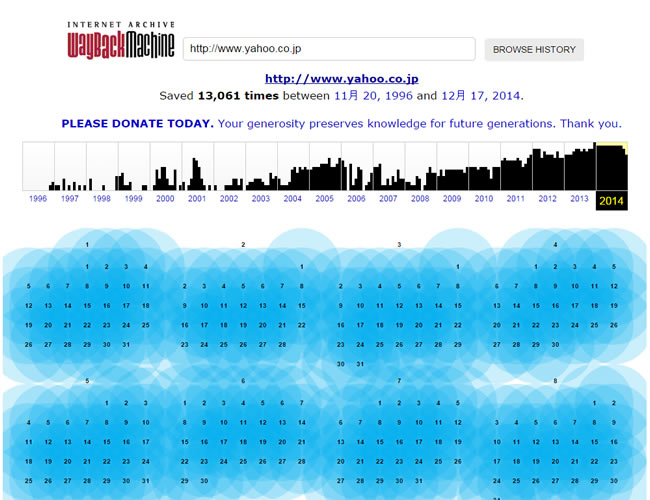This screenshot has height=500, width=650.
Task: Open last capture date 12月 17, 2014
Action: 480,96
